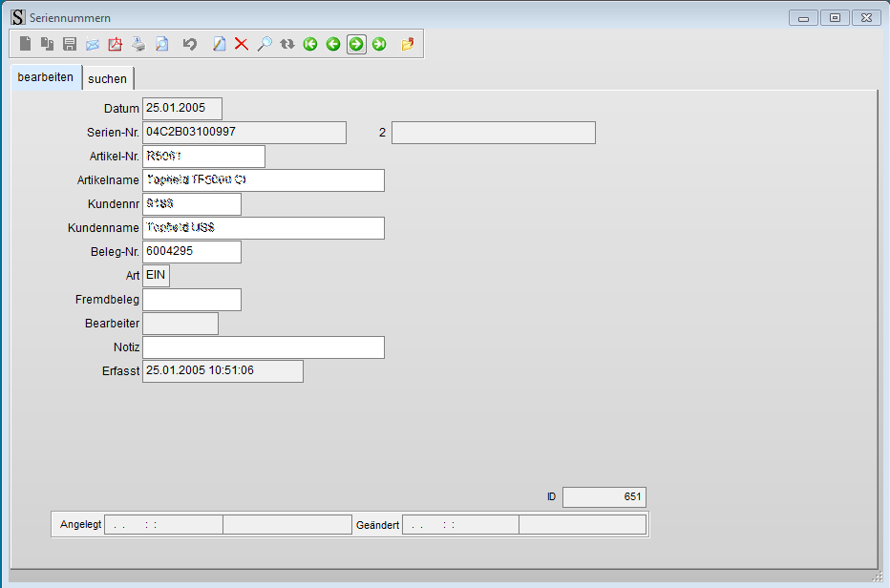Click the Angelegt date field
This screenshot has width=890, height=588.
pos(163,524)
